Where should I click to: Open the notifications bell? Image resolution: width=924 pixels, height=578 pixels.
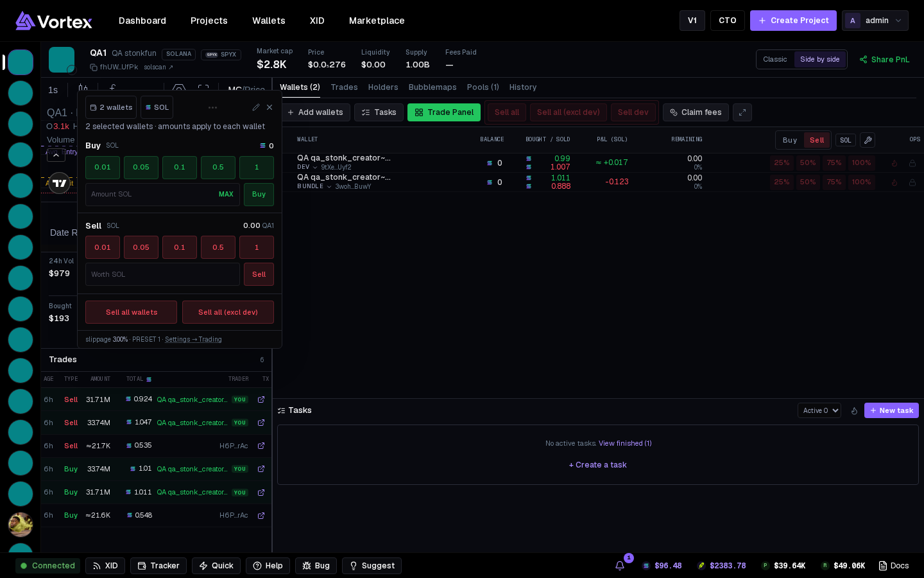pyautogui.click(x=620, y=566)
